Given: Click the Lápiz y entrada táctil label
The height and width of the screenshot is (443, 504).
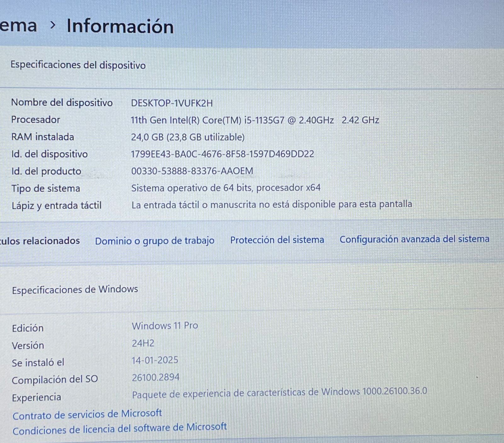Looking at the screenshot, I should pyautogui.click(x=56, y=205).
